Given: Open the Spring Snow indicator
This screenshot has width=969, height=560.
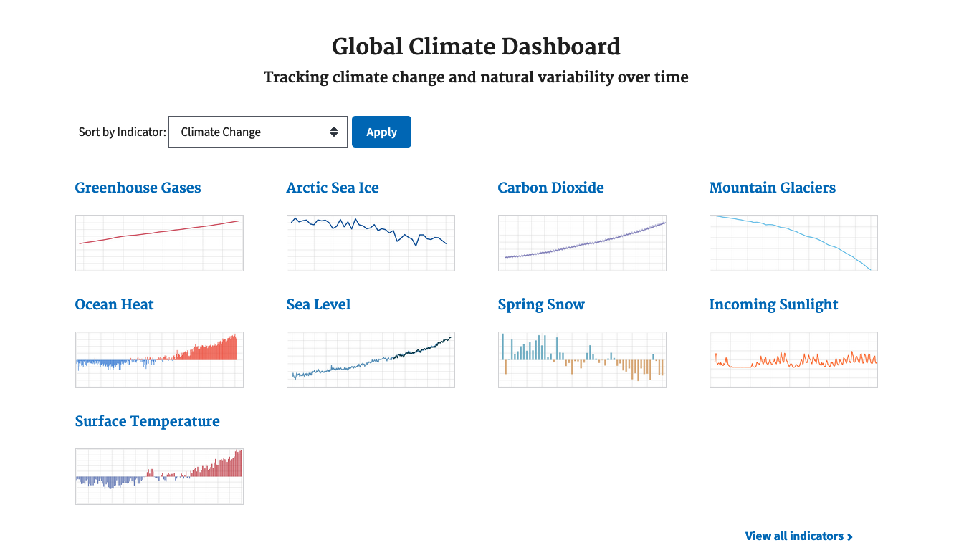Looking at the screenshot, I should (x=541, y=304).
